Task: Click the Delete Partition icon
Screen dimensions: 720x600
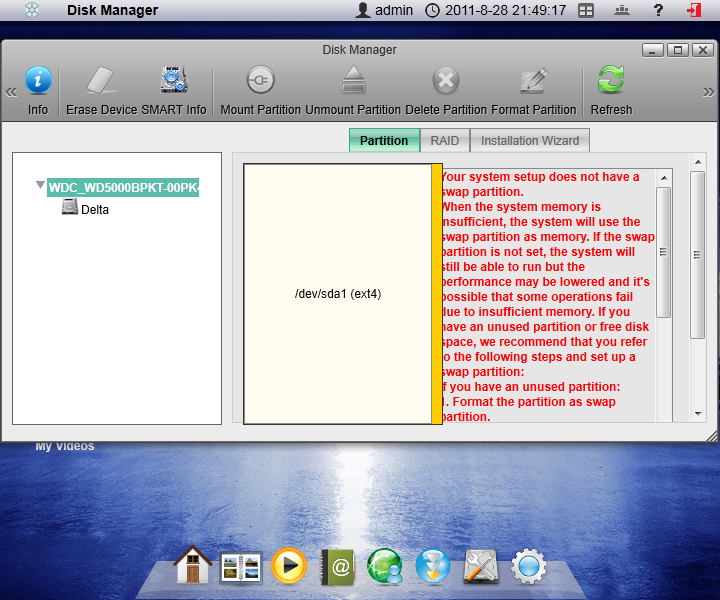Action: tap(446, 82)
